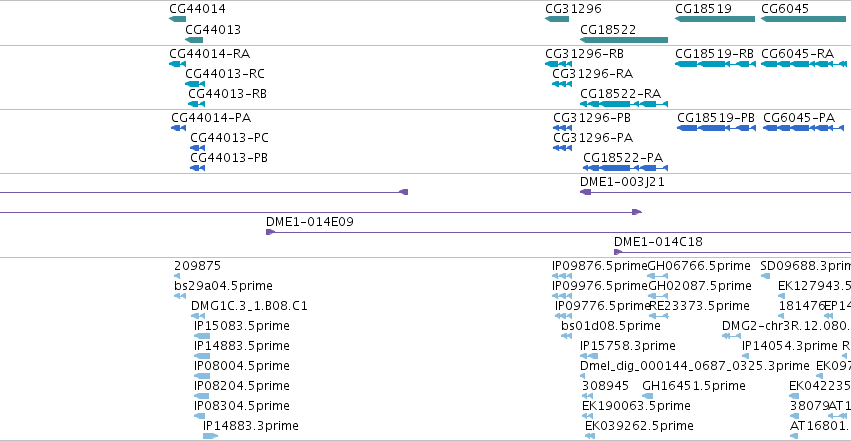Select the IP08004.5prime EST label
Image resolution: width=851 pixels, height=441 pixels.
(242, 366)
